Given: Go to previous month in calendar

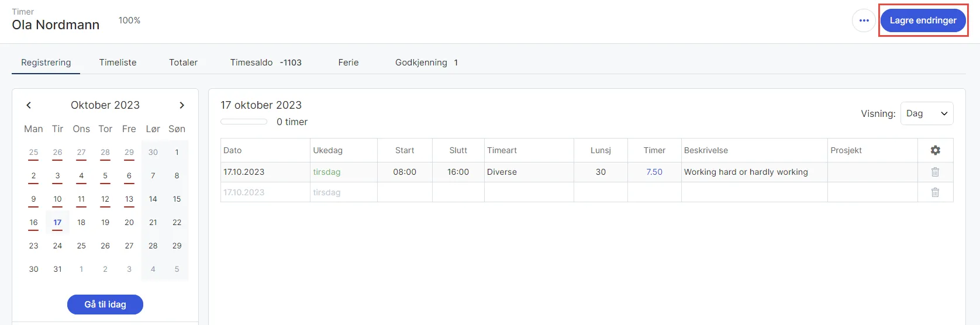Looking at the screenshot, I should [x=29, y=105].
